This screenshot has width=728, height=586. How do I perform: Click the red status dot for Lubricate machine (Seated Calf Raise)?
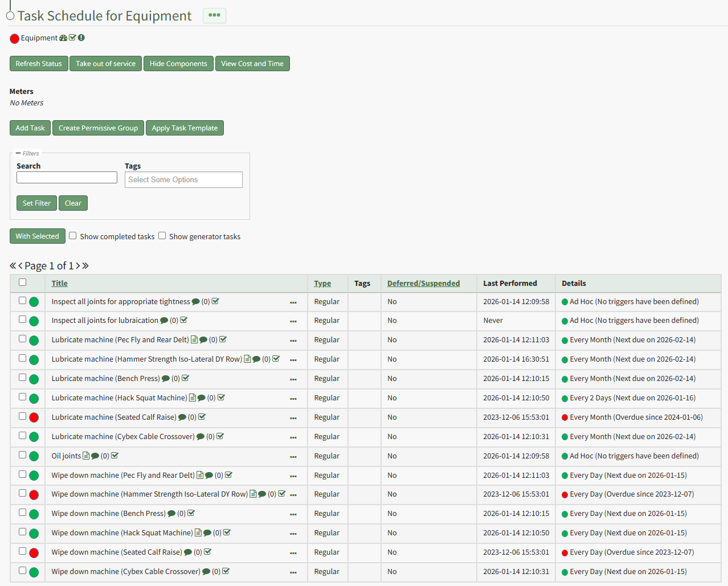click(x=34, y=417)
